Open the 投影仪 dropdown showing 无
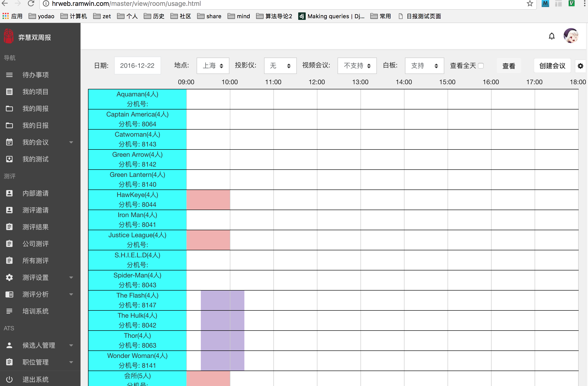 [x=280, y=66]
